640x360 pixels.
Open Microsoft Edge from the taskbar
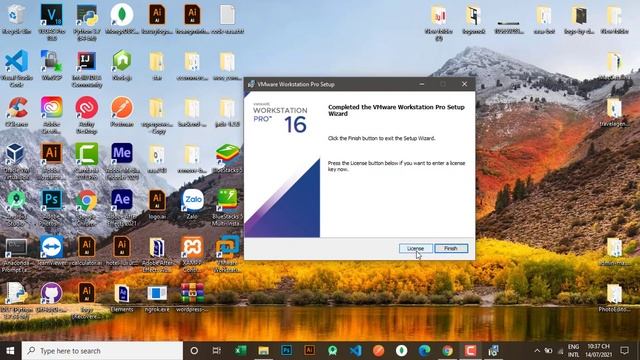(424, 351)
